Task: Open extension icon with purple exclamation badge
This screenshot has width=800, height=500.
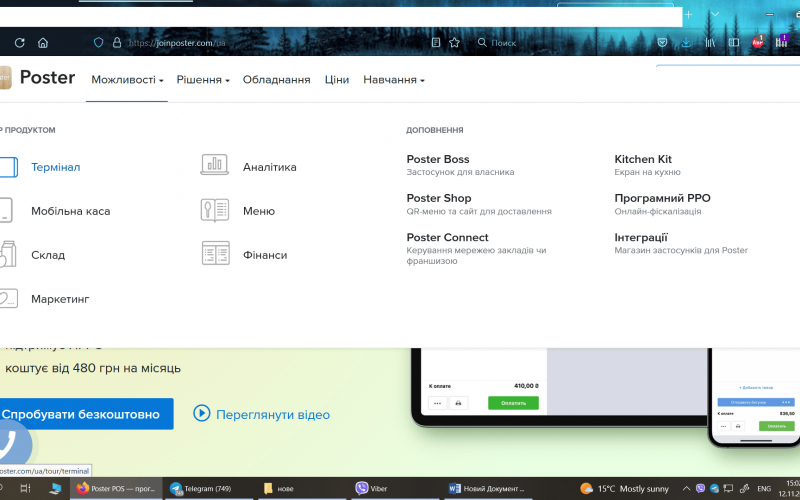Action: (782, 42)
